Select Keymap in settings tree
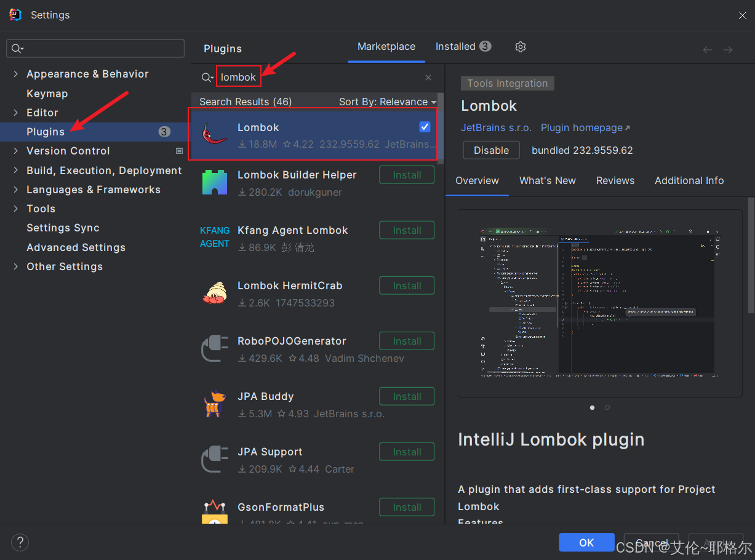This screenshot has height=560, width=755. pyautogui.click(x=47, y=94)
